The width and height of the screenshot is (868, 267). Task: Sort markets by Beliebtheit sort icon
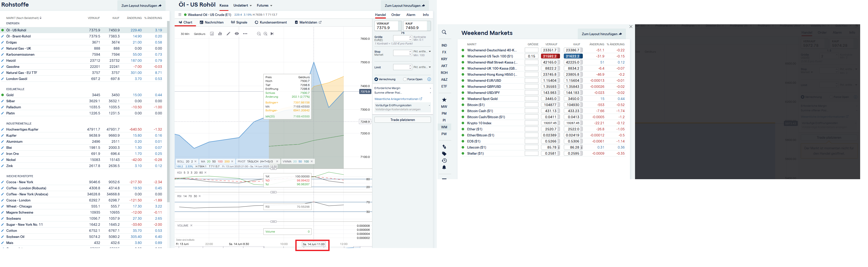pyautogui.click(x=41, y=18)
